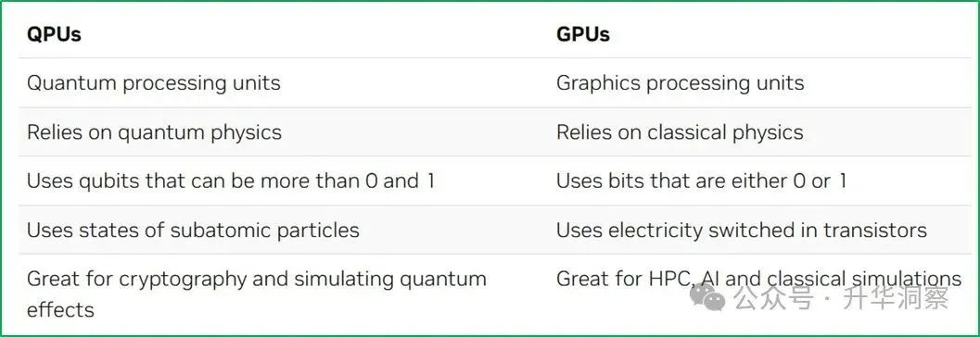Viewport: 980px width, 337px height.
Task: Click the 'Relies on classical physics' text
Action: click(680, 132)
